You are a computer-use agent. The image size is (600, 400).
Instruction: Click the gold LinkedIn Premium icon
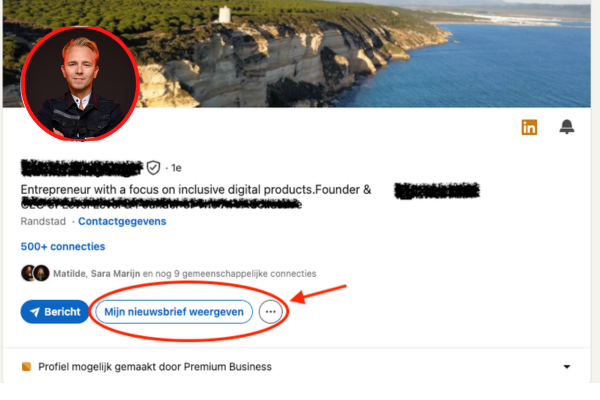coord(529,127)
